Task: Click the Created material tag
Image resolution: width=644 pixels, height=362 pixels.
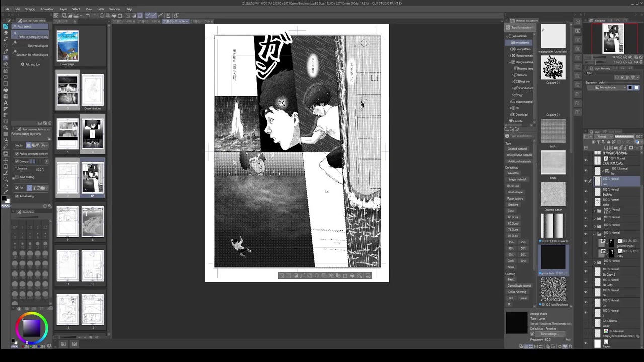Action: pos(517,149)
